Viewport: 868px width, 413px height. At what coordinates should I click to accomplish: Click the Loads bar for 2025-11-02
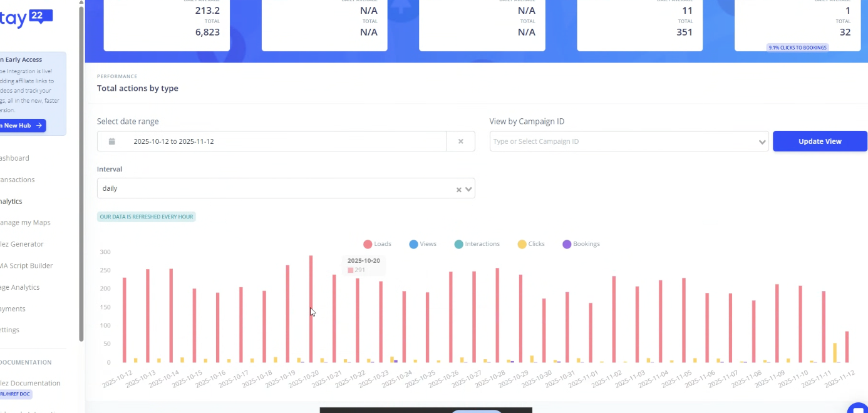point(614,319)
